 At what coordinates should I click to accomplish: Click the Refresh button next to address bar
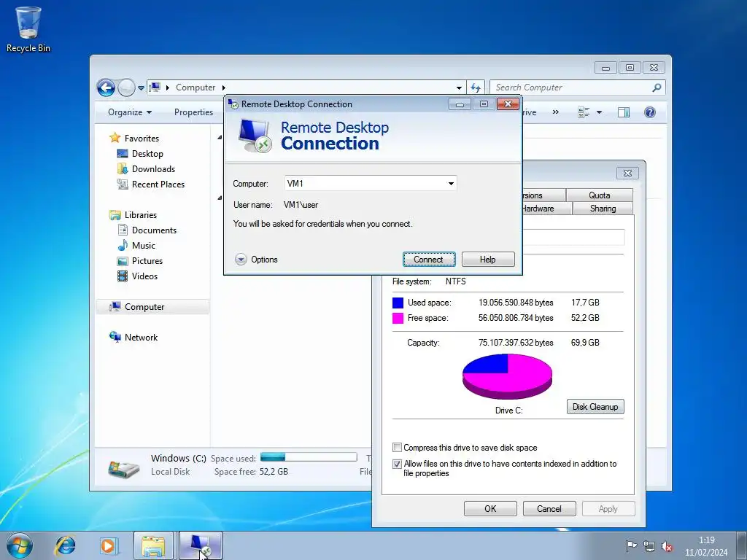(x=476, y=87)
